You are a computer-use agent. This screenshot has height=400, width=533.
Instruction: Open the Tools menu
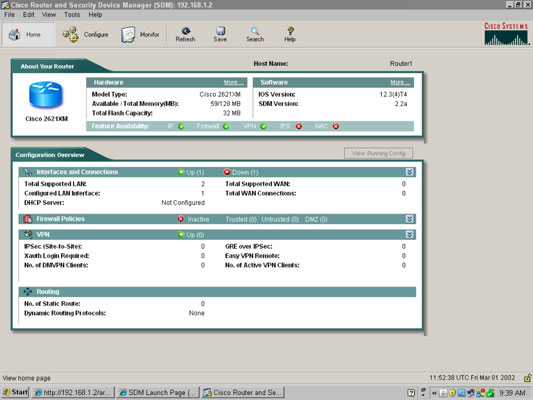[x=72, y=15]
